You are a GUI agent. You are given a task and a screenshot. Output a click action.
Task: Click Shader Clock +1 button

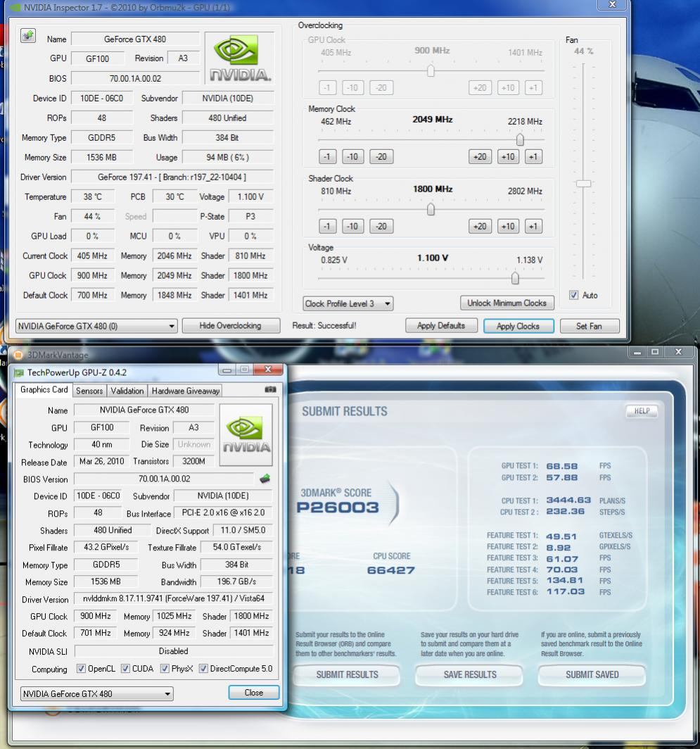533,227
